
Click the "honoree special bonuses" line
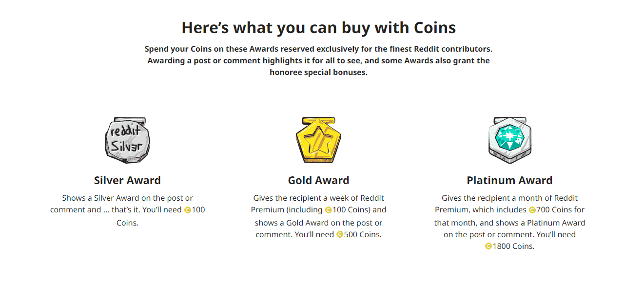(318, 73)
